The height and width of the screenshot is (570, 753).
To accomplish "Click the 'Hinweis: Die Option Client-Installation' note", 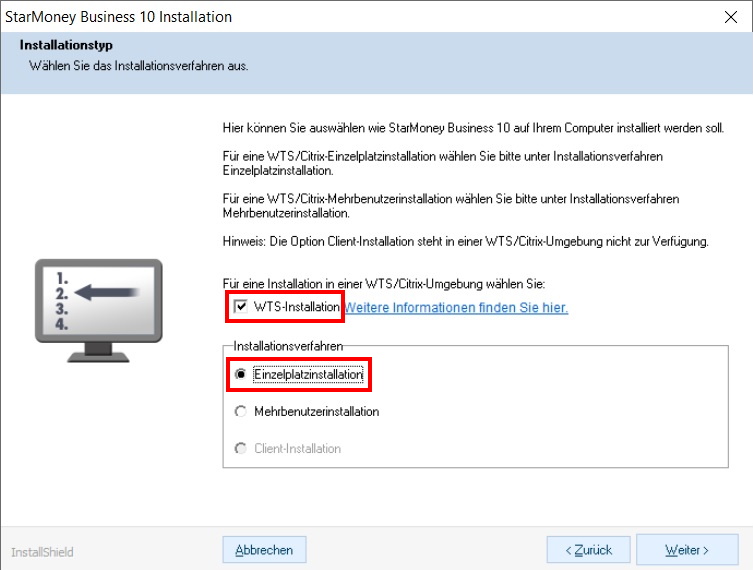I will [465, 241].
